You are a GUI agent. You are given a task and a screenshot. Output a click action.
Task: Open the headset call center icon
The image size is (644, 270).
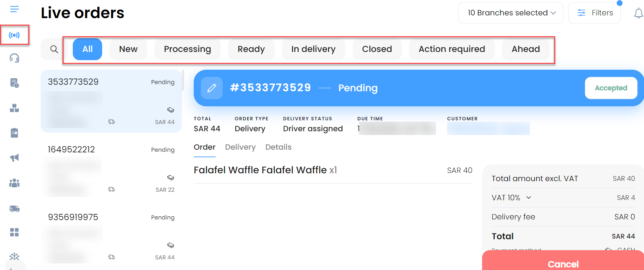pos(14,58)
